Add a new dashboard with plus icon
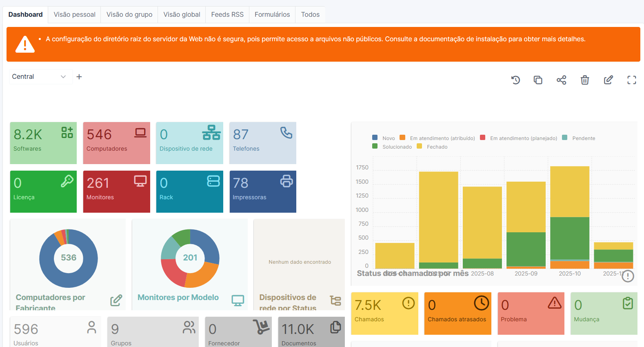The image size is (644, 347). (x=79, y=77)
